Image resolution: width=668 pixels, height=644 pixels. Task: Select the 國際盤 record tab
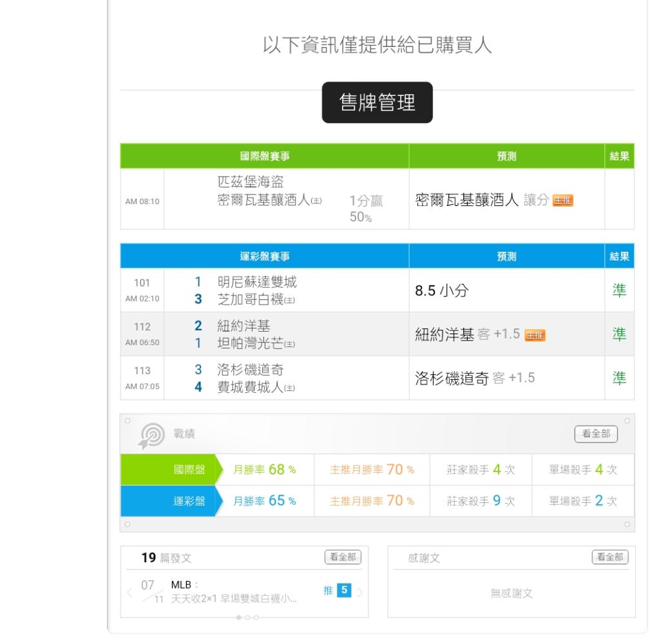pyautogui.click(x=171, y=469)
